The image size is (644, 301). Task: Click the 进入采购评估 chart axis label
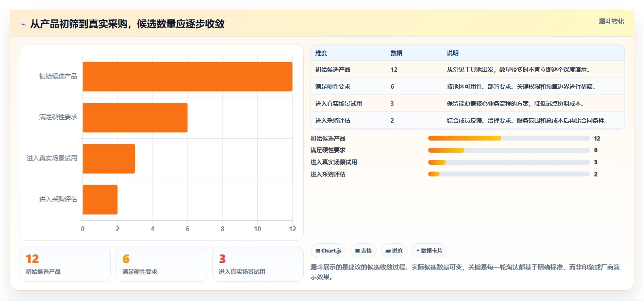(58, 199)
